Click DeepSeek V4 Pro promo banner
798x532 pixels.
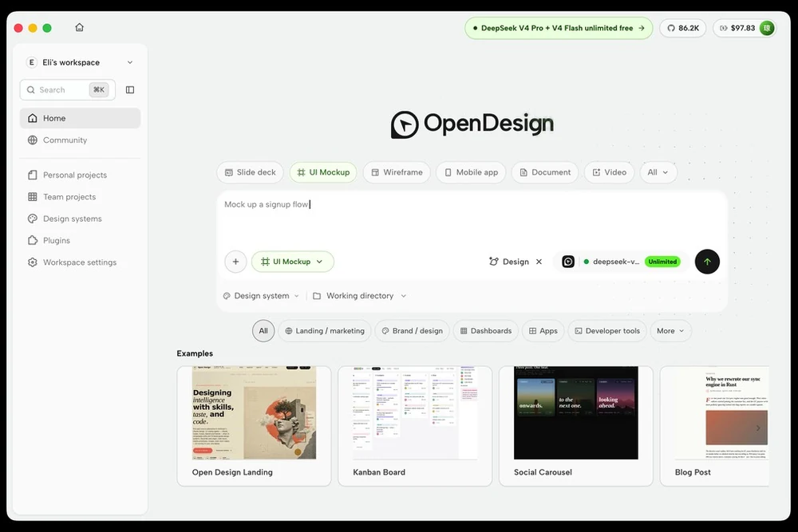[559, 28]
